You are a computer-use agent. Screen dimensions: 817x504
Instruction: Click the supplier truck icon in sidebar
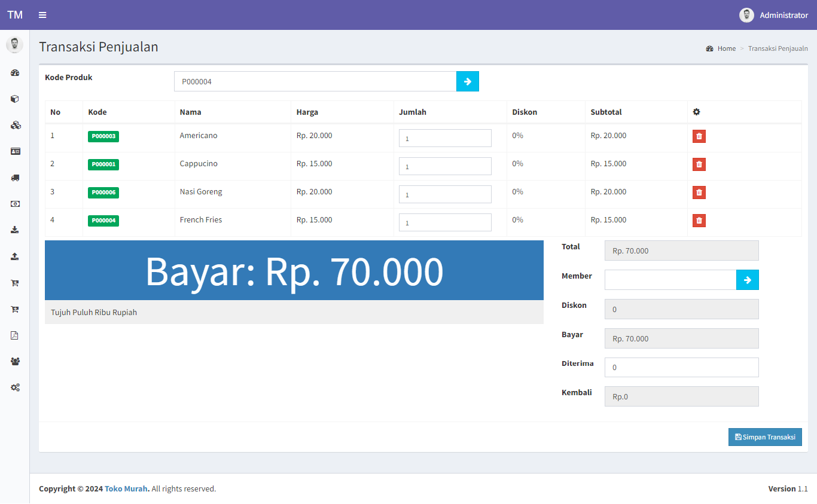coord(15,178)
